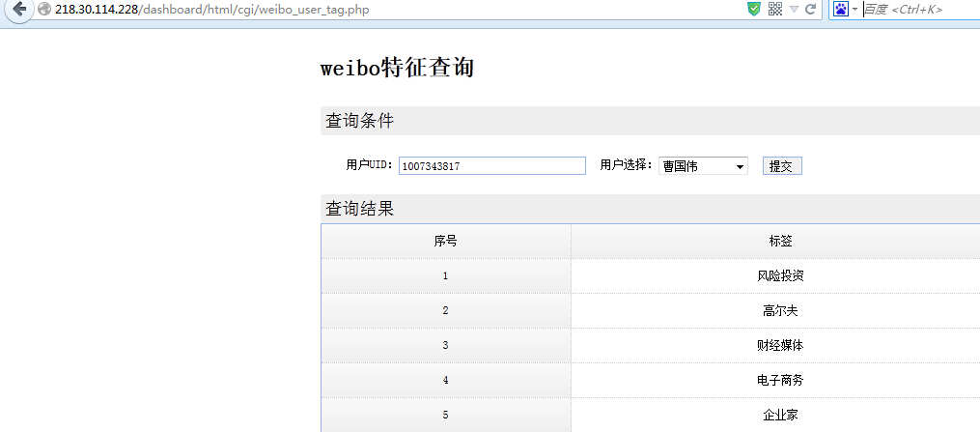The height and width of the screenshot is (432, 980).
Task: Click the 标签 column header
Action: 775,241
